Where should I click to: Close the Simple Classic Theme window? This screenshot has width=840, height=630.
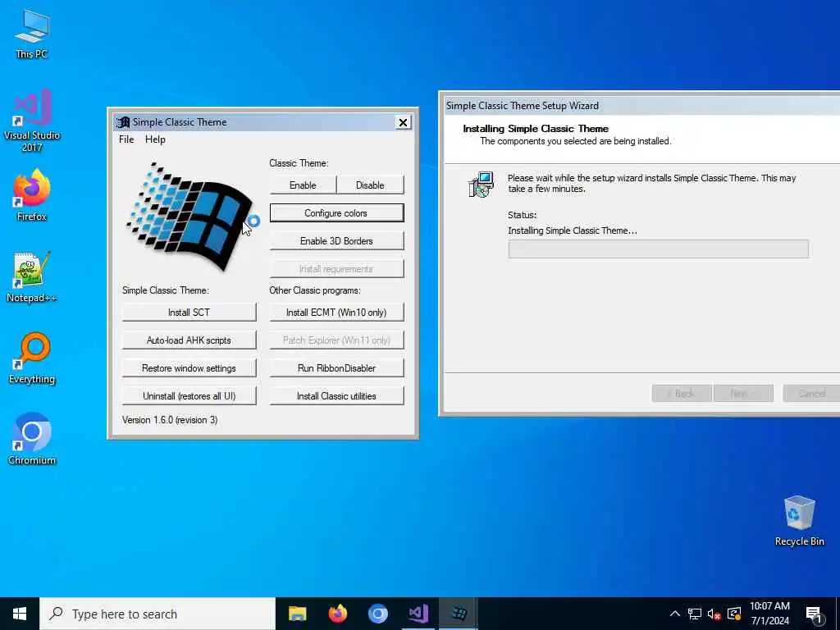pyautogui.click(x=403, y=122)
